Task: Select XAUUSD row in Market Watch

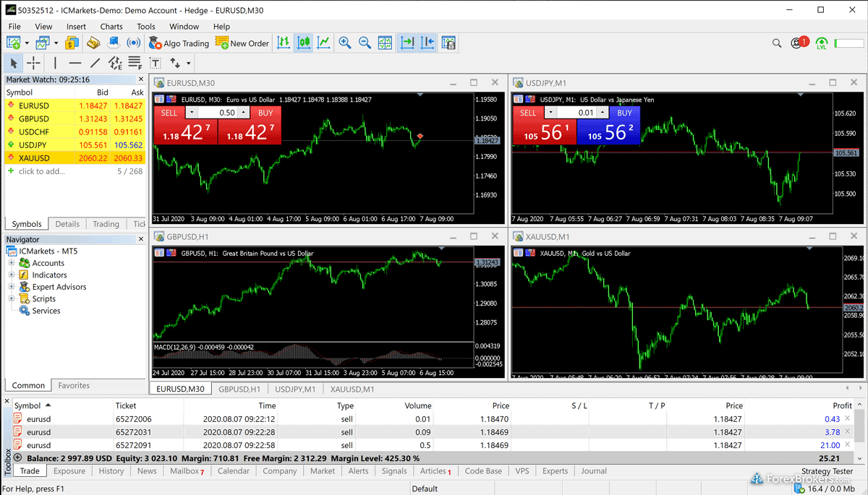Action: tap(75, 158)
